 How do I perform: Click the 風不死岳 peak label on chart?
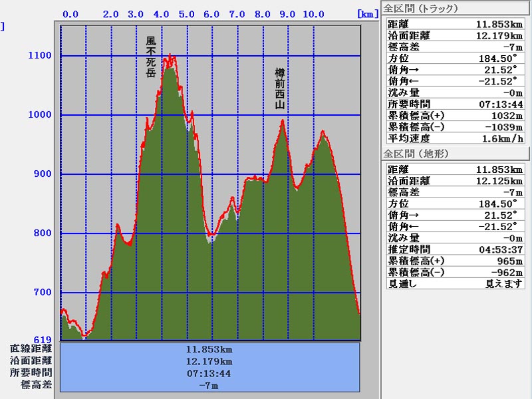tap(151, 57)
